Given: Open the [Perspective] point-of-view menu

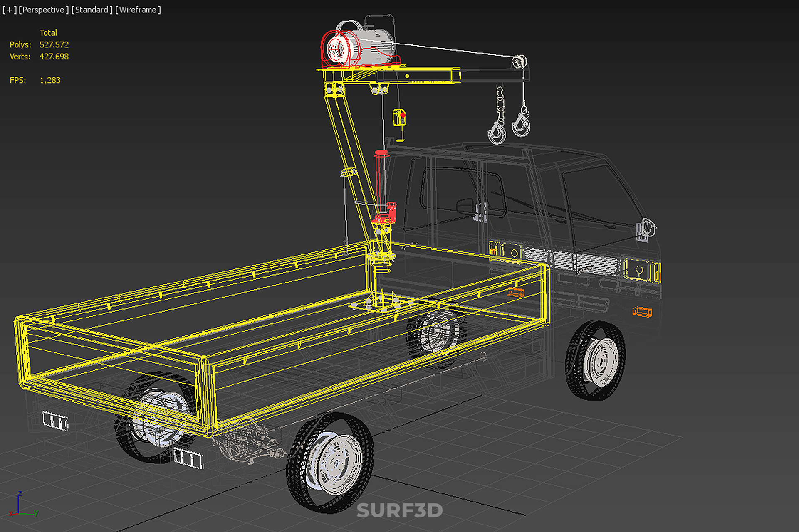Looking at the screenshot, I should click(44, 10).
